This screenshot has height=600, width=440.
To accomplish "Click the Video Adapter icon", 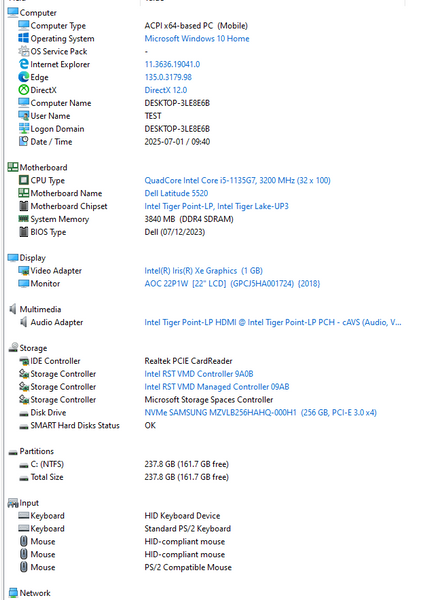I will 23,271.
